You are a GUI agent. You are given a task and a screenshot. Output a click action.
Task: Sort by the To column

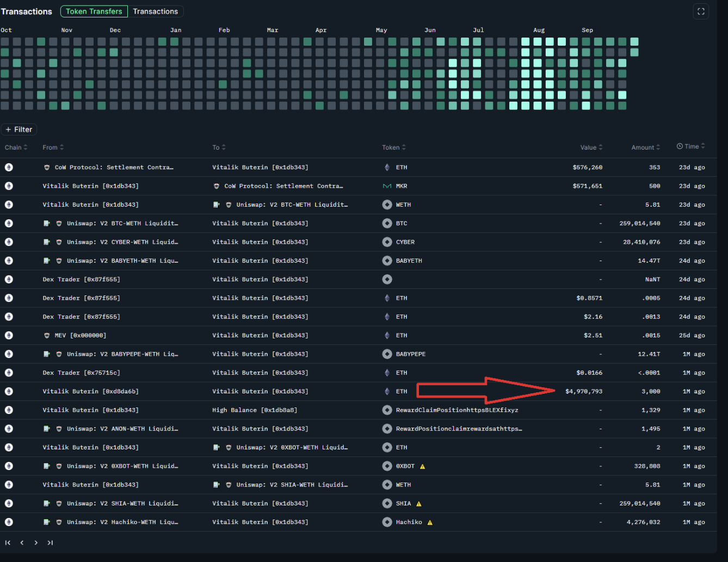[x=219, y=147]
